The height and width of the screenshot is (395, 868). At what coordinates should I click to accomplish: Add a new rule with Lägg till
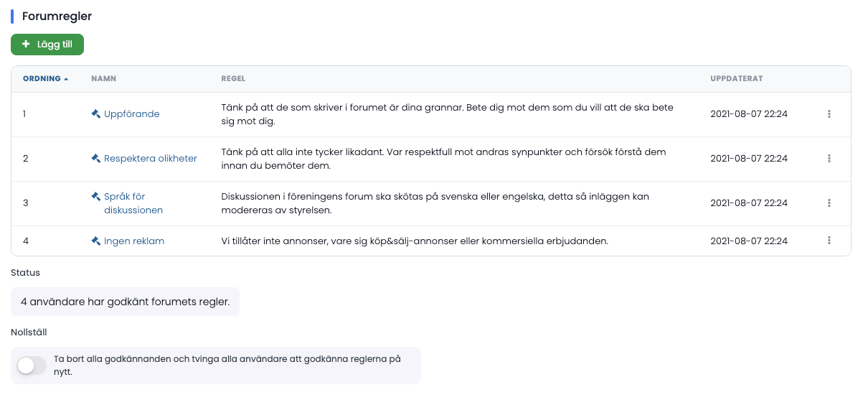tap(47, 45)
